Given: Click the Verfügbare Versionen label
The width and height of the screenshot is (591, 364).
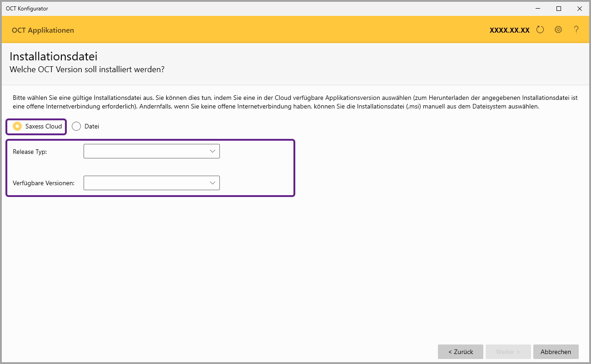Looking at the screenshot, I should pos(44,183).
